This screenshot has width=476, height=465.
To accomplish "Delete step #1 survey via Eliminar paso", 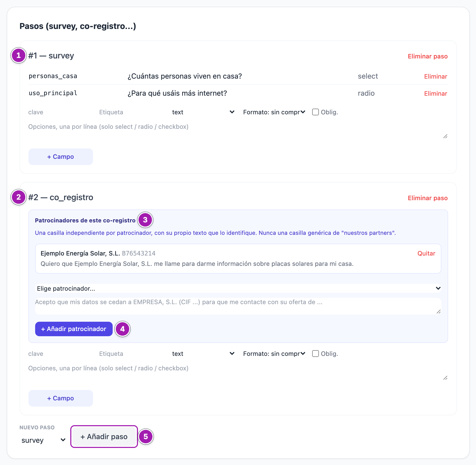I will 427,56.
